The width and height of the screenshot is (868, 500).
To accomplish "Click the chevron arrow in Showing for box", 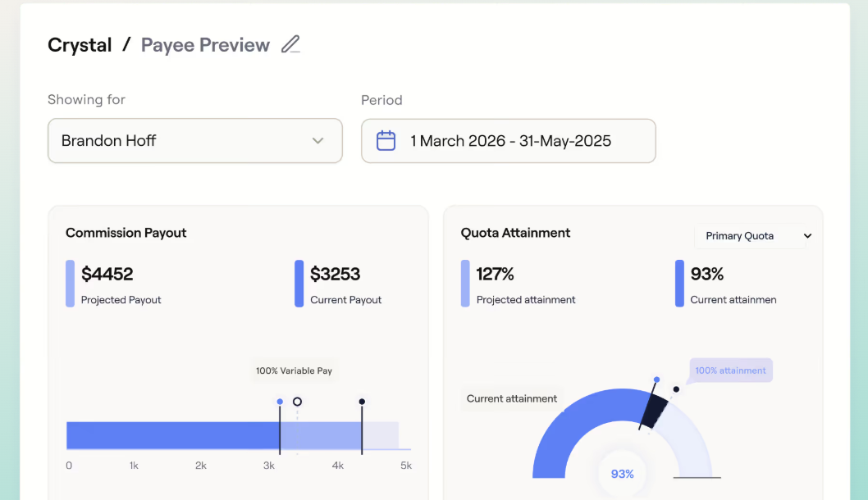I will (x=318, y=140).
